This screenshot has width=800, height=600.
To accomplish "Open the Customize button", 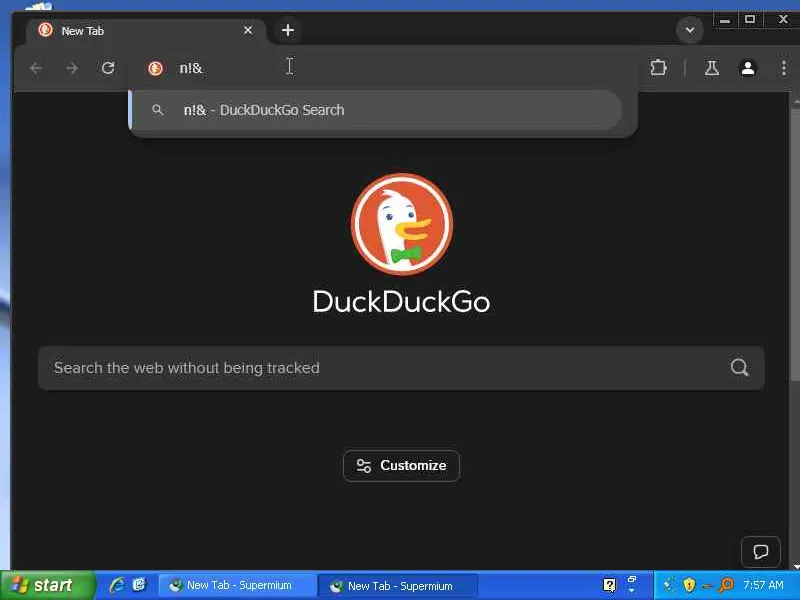I will coord(402,466).
